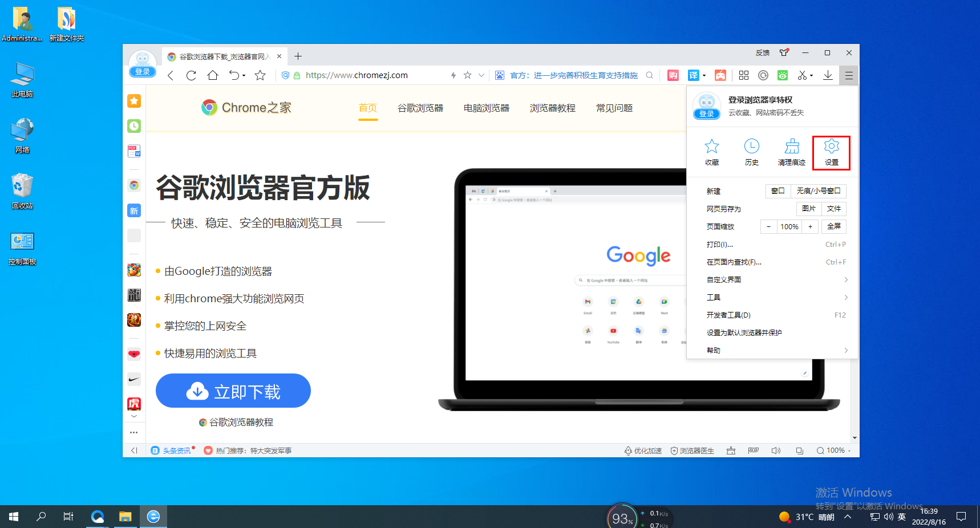Screen dimensions: 980x528
Task: Save page as 图片
Action: click(x=809, y=209)
